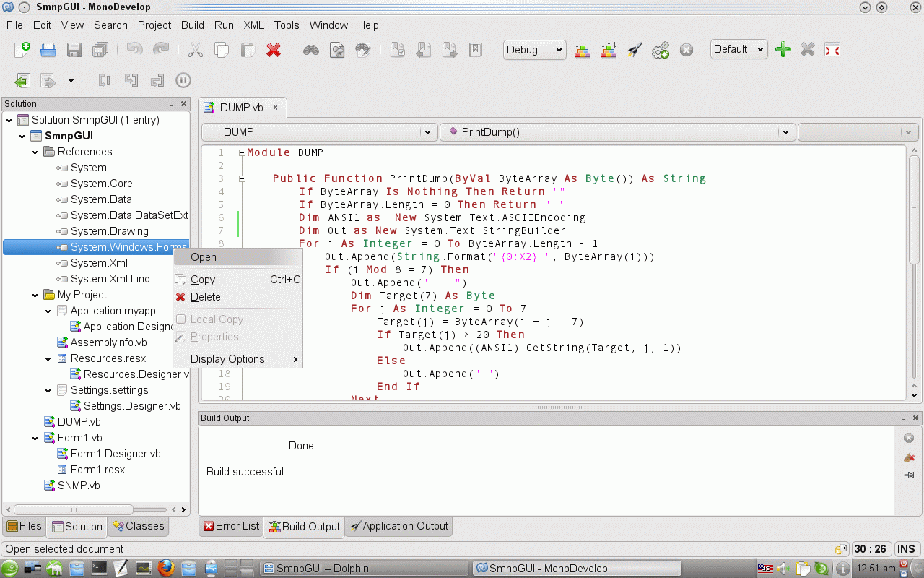This screenshot has height=578, width=924.
Task: Open the Debug configuration dropdown
Action: (x=534, y=50)
